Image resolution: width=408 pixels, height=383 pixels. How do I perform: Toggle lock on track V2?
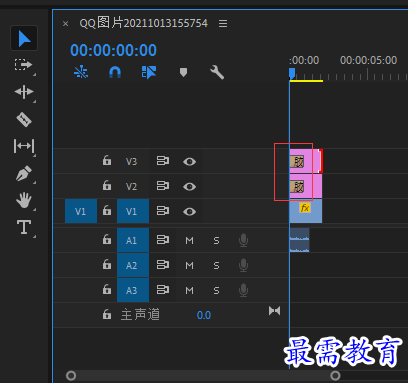click(107, 185)
